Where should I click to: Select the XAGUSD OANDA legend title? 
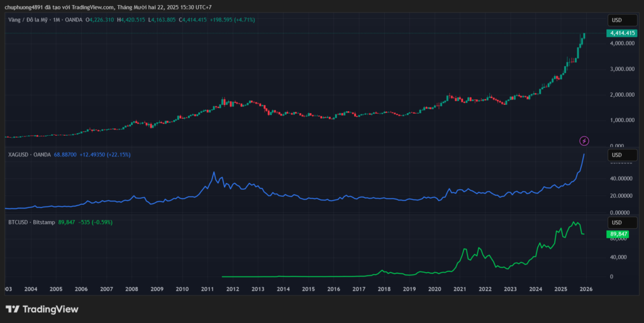pyautogui.click(x=30, y=155)
